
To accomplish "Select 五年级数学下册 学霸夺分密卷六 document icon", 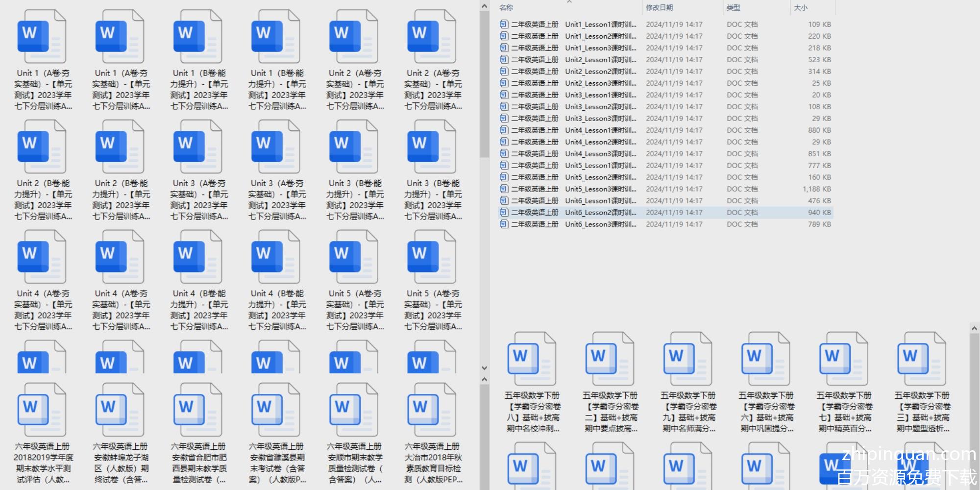I will point(765,359).
